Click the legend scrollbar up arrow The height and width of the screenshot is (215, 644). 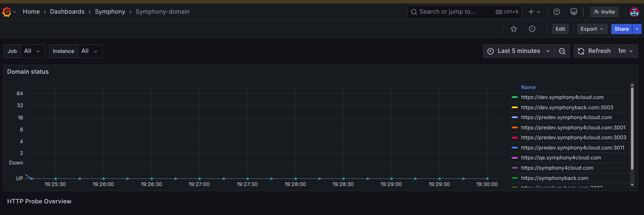(x=632, y=85)
